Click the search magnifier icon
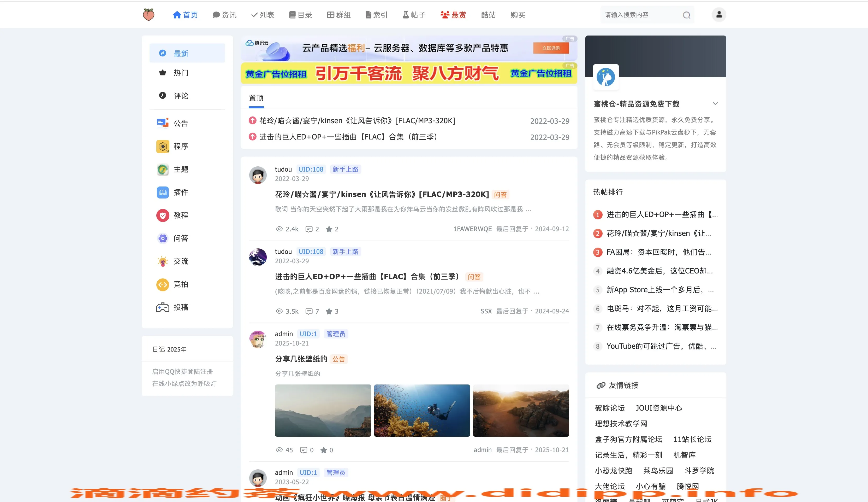The image size is (868, 502). pyautogui.click(x=686, y=15)
